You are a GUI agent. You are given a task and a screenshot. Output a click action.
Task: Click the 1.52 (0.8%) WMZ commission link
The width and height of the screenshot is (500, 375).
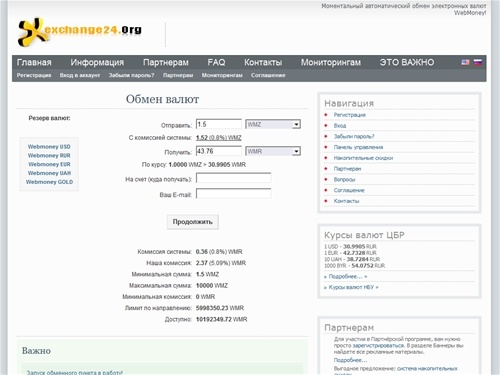pyautogui.click(x=219, y=138)
